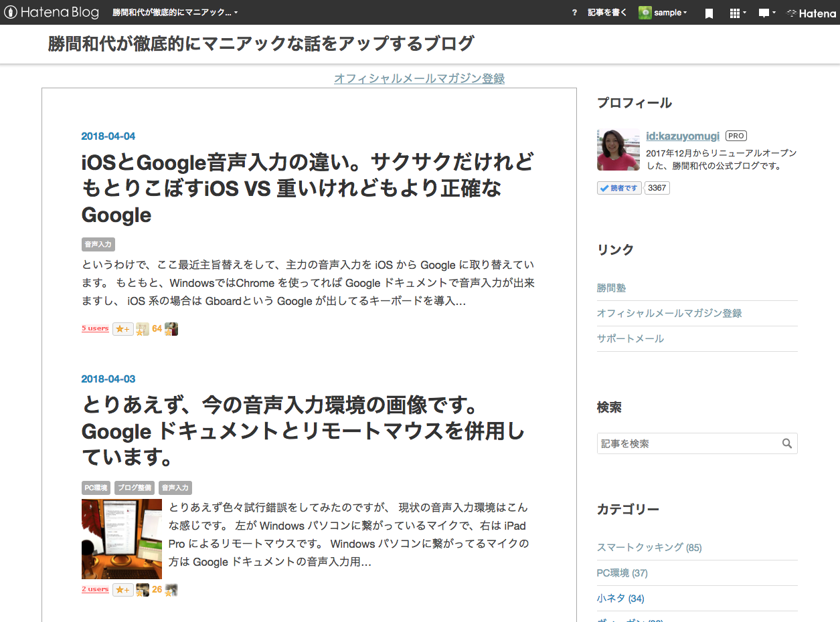
Task: Click the Hatena logo at top right
Action: pyautogui.click(x=811, y=13)
